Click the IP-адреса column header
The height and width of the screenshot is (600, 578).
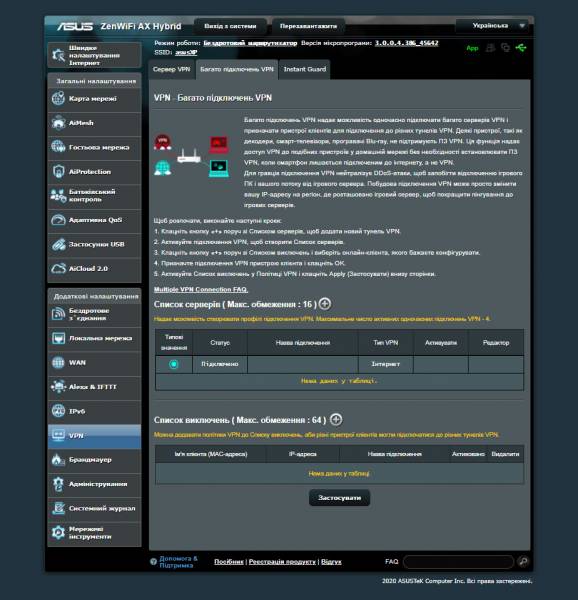[303, 454]
